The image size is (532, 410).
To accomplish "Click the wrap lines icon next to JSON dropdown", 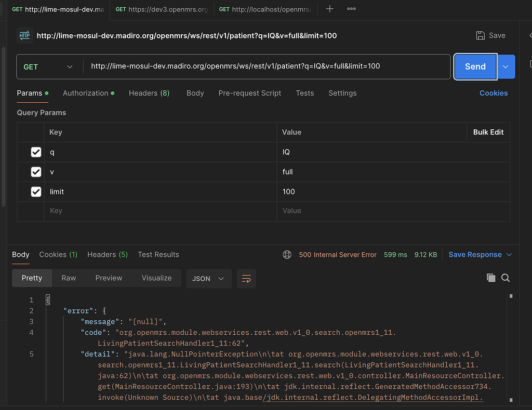I will [x=246, y=279].
